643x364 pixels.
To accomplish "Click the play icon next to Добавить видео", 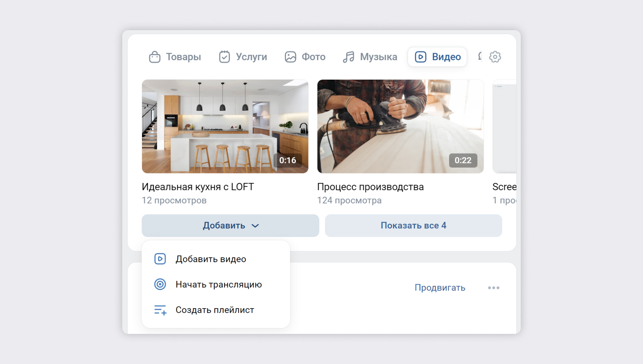I will tap(160, 259).
